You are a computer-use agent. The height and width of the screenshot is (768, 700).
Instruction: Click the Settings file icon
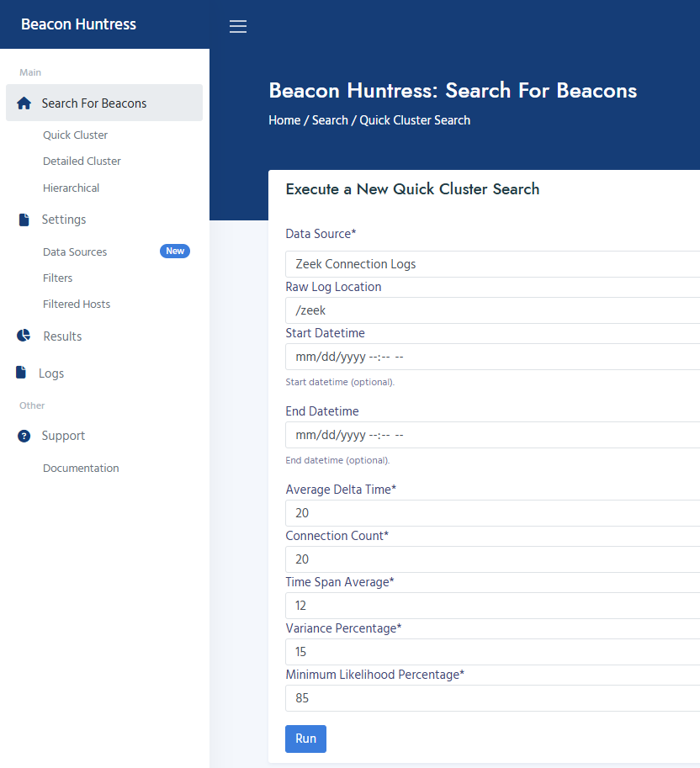point(24,220)
